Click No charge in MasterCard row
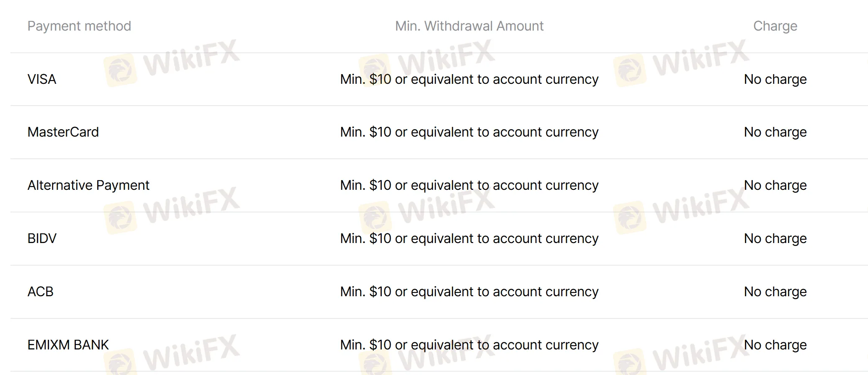The width and height of the screenshot is (868, 375). pyautogui.click(x=775, y=132)
